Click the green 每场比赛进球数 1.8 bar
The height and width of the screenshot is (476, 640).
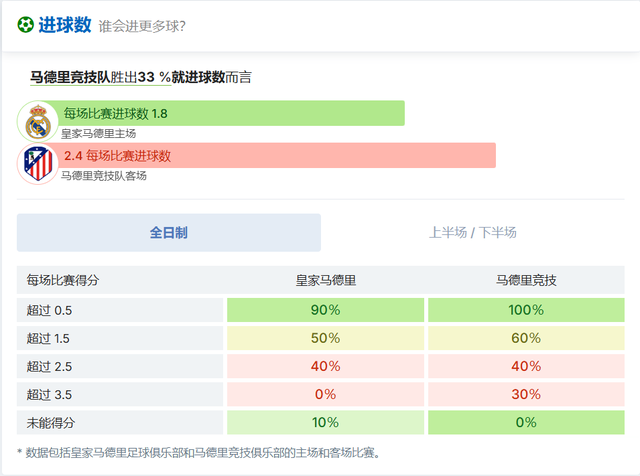pos(230,113)
